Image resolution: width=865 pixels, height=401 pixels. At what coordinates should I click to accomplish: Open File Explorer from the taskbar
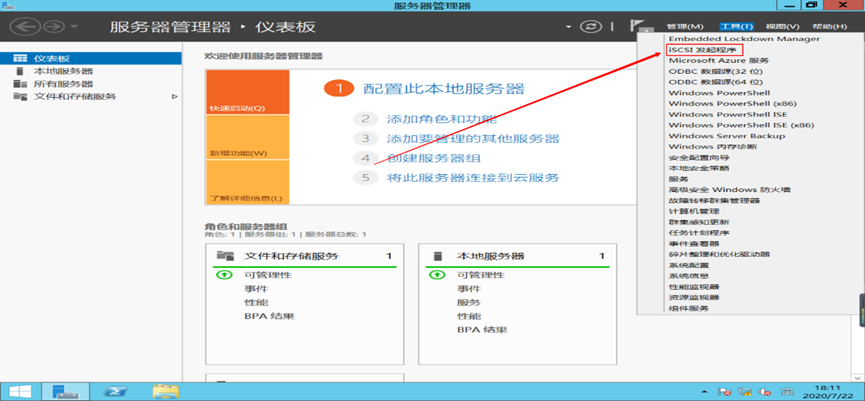pyautogui.click(x=165, y=392)
